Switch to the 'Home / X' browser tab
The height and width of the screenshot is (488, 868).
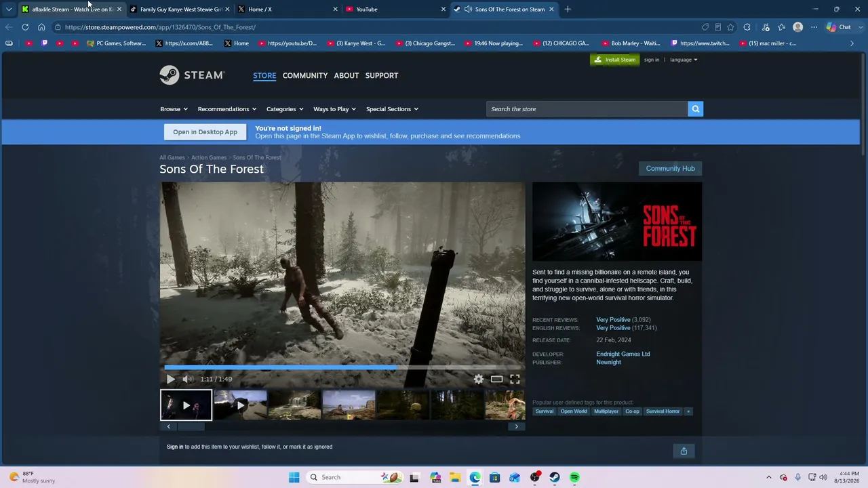pyautogui.click(x=288, y=9)
